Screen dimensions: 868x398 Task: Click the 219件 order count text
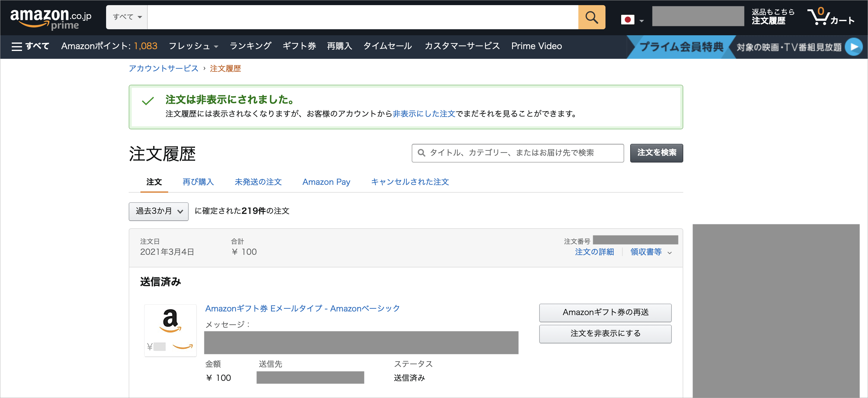coord(253,211)
